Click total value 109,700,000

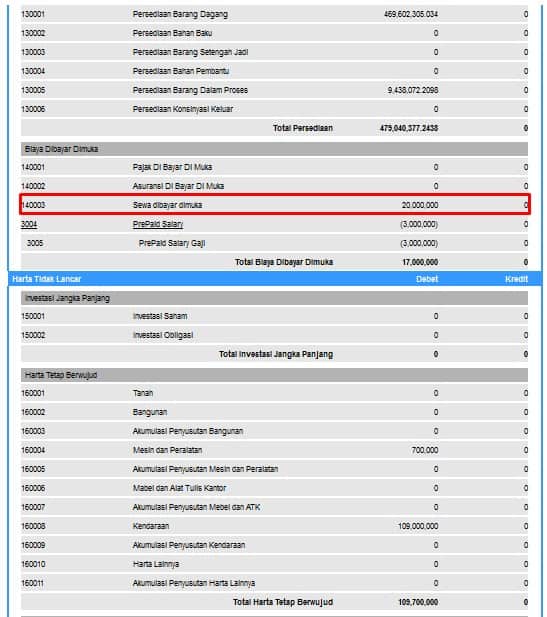tap(418, 602)
